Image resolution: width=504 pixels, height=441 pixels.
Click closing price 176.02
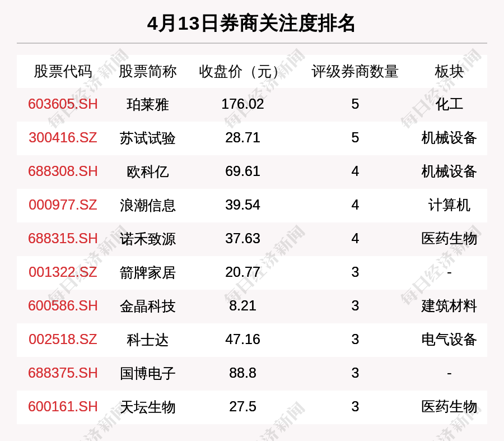pyautogui.click(x=242, y=104)
